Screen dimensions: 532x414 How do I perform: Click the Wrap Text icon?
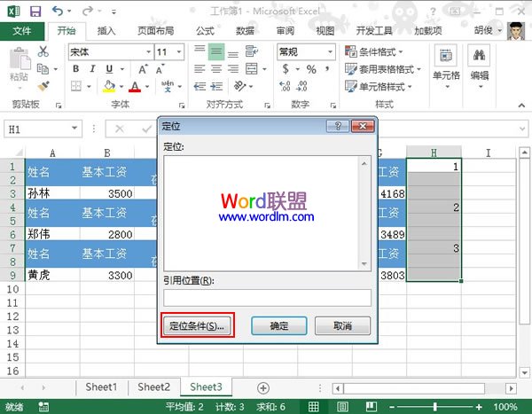252,51
